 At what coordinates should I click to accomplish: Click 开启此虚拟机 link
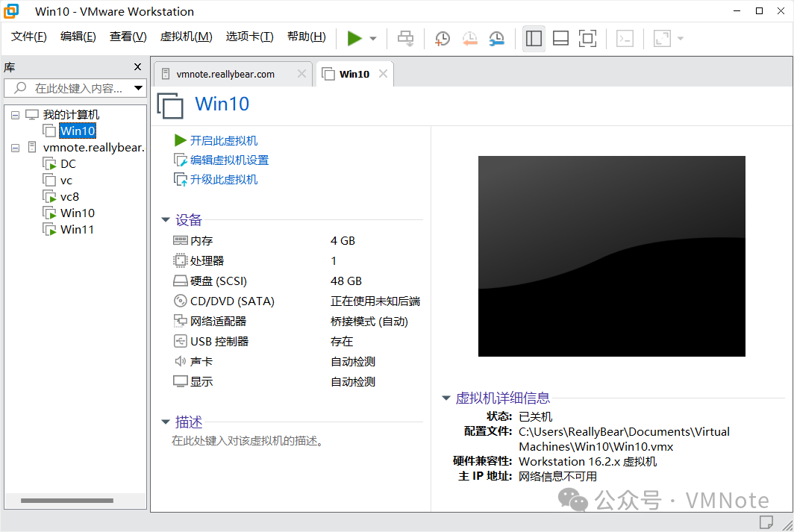pyautogui.click(x=224, y=141)
